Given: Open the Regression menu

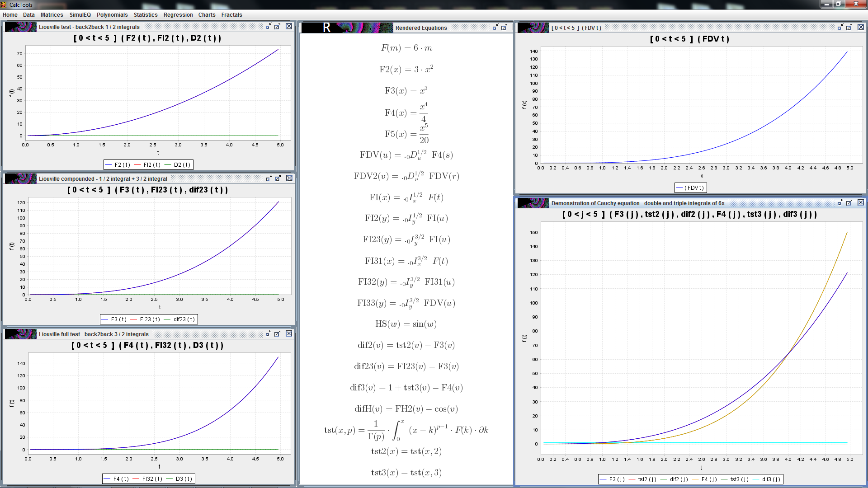Looking at the screenshot, I should (178, 15).
